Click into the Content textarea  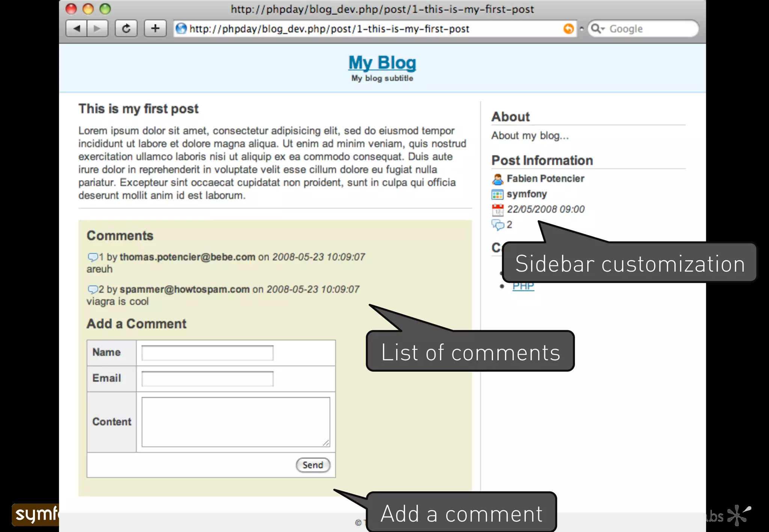(x=236, y=422)
